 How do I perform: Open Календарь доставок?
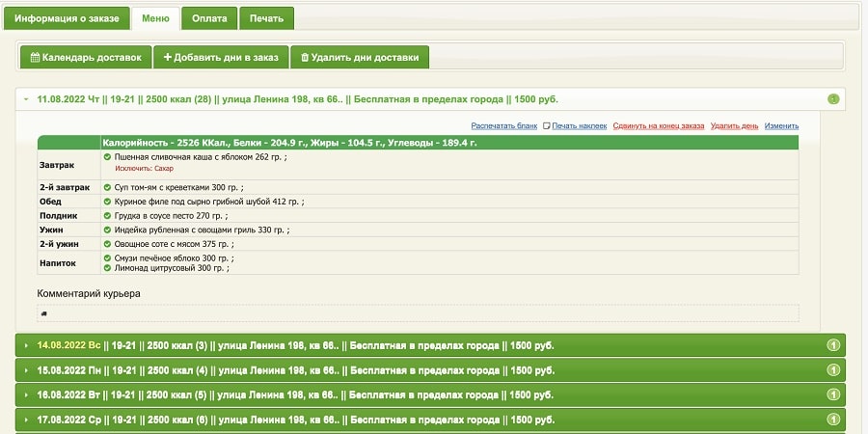point(86,58)
